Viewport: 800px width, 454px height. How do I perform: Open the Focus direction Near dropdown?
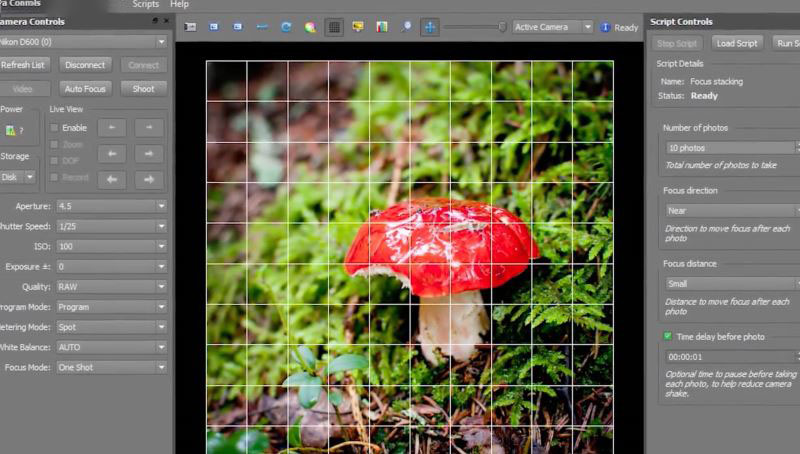[733, 211]
